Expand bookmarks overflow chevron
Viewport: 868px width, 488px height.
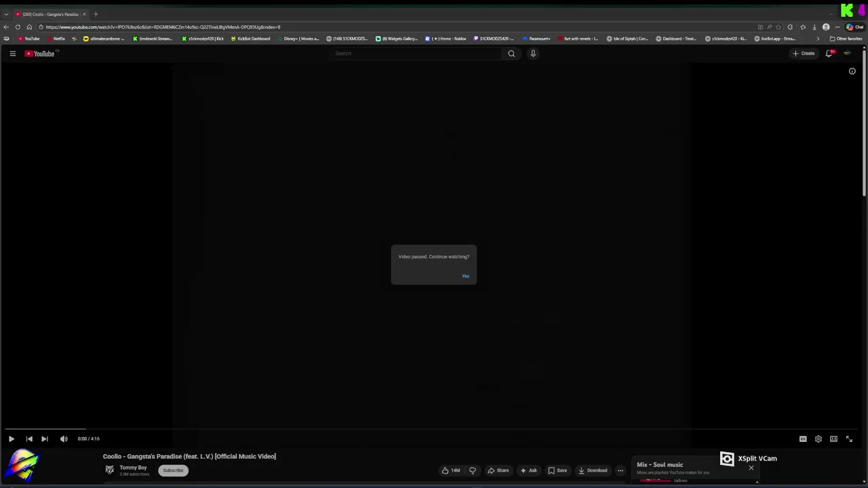(818, 39)
